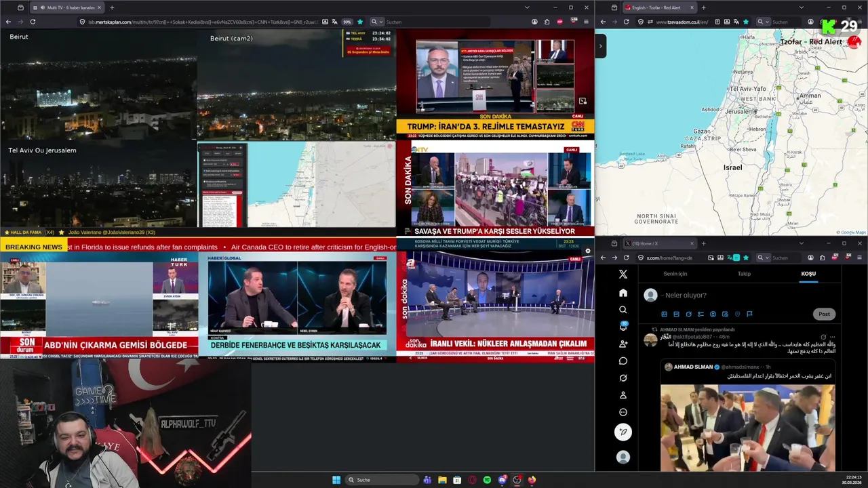The image size is (868, 488).
Task: Click the round compose post button
Action: coord(623,432)
